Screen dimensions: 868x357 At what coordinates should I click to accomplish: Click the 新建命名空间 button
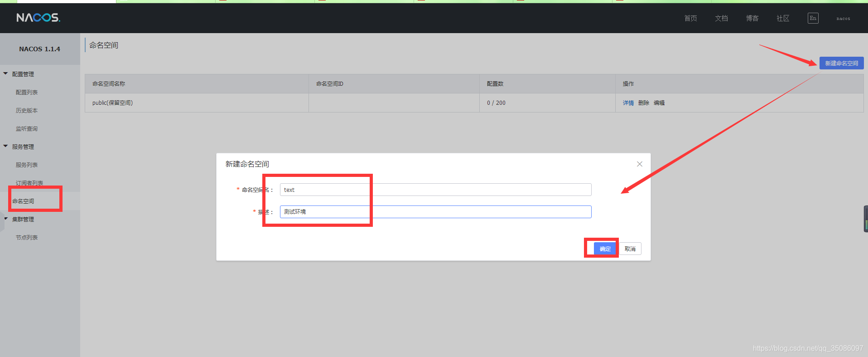tap(841, 63)
